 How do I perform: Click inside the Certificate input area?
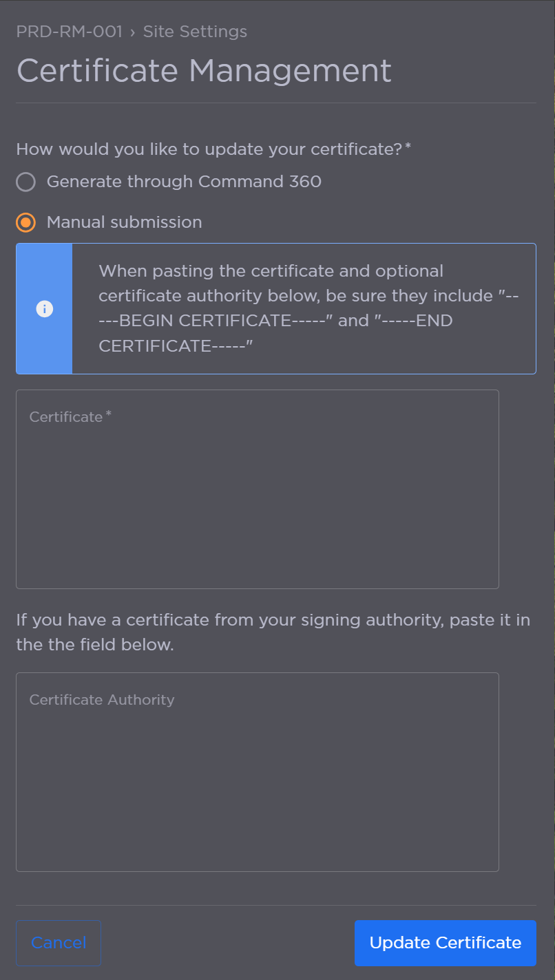pos(257,489)
